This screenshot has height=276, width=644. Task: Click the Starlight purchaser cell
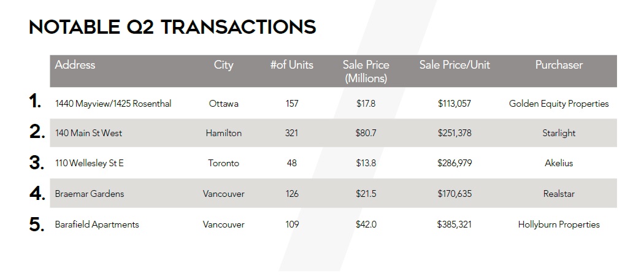pyautogui.click(x=559, y=134)
